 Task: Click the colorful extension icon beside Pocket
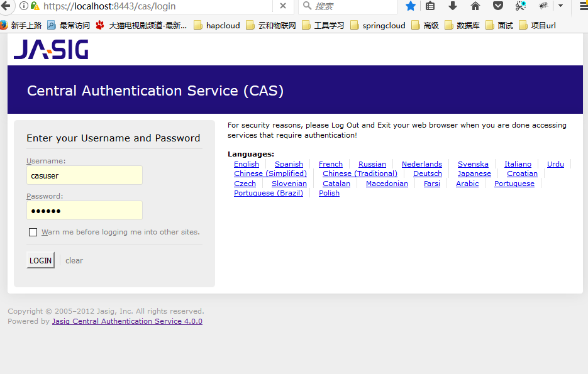(x=521, y=6)
